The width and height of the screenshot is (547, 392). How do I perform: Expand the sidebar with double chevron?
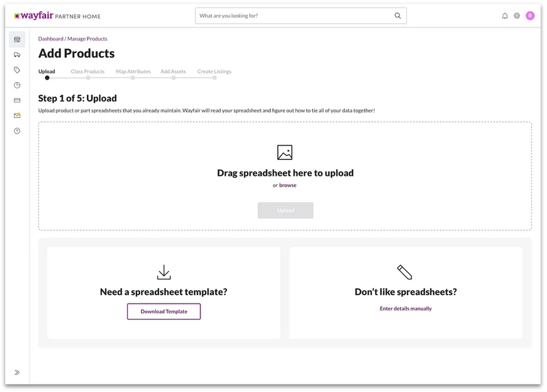17,373
